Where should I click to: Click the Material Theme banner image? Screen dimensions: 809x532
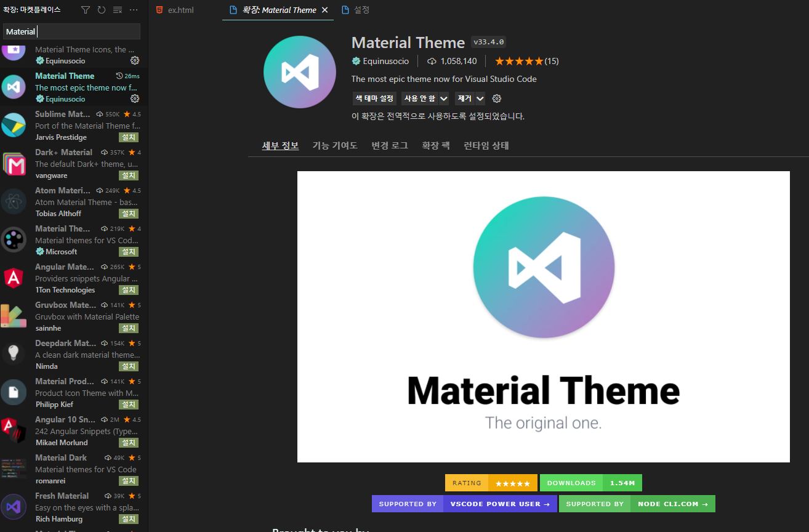(x=544, y=316)
